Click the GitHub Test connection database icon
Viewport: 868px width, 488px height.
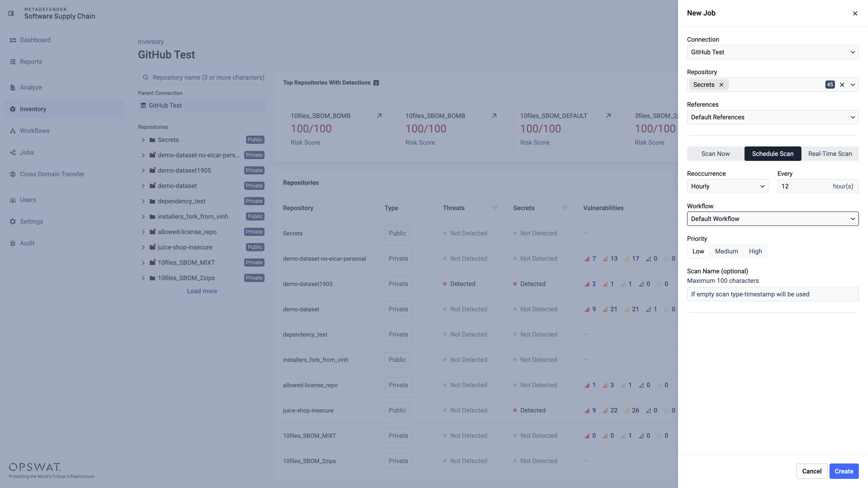pyautogui.click(x=143, y=106)
